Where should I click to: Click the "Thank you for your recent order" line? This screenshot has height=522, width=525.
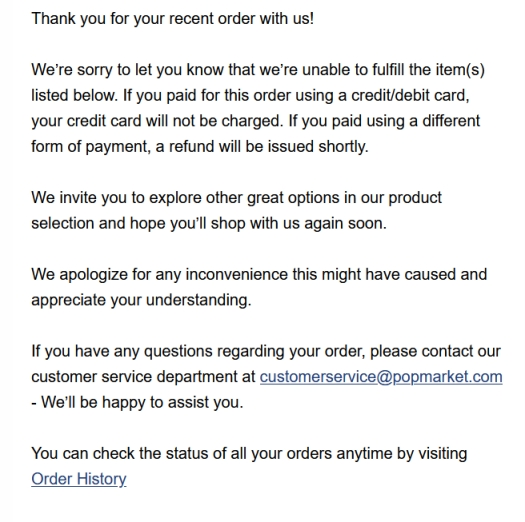pyautogui.click(x=172, y=18)
